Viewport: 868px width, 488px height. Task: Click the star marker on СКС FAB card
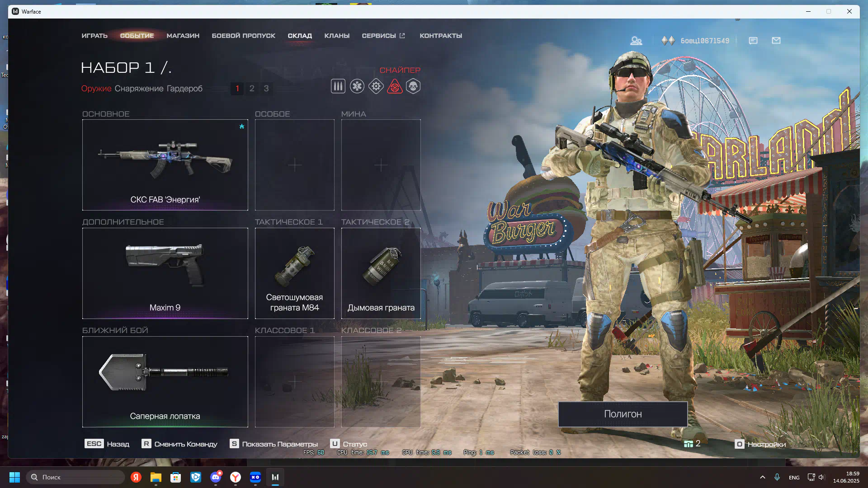[242, 127]
